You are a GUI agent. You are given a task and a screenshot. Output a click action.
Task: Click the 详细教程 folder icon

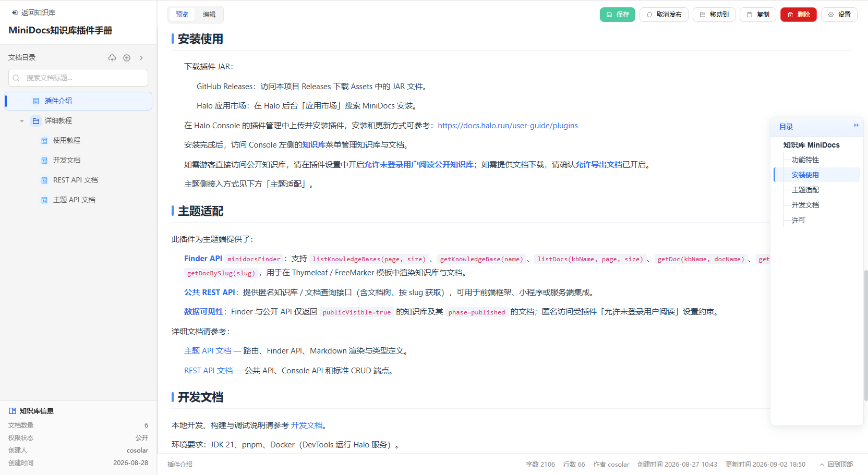pos(36,121)
